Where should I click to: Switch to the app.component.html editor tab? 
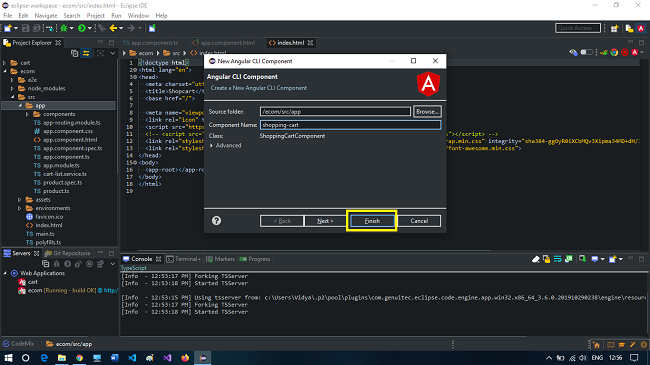[223, 43]
